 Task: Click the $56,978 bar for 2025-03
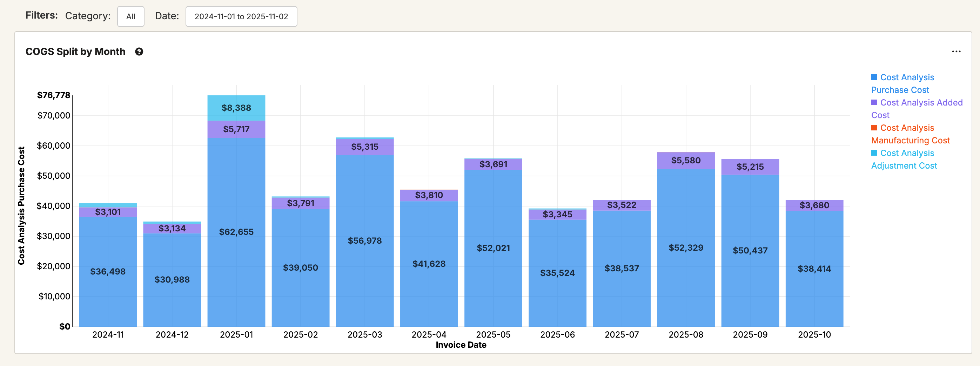[x=364, y=241]
